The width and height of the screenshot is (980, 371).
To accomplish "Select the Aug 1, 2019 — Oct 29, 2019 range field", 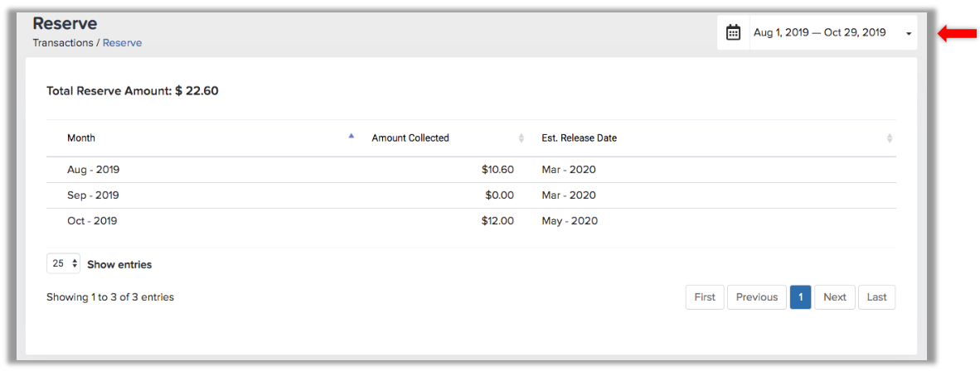I will pyautogui.click(x=833, y=32).
